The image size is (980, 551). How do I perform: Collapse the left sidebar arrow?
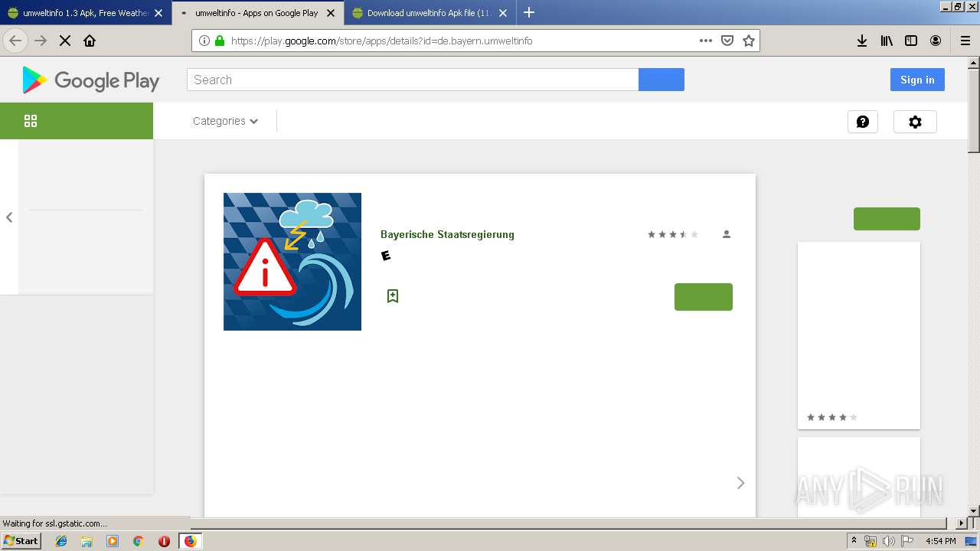9,217
